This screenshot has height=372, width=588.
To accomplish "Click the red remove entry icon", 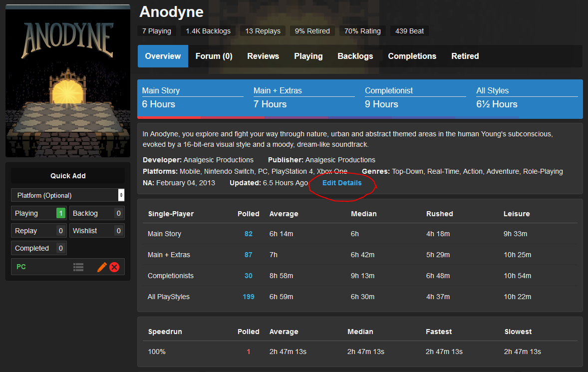I will click(x=114, y=267).
